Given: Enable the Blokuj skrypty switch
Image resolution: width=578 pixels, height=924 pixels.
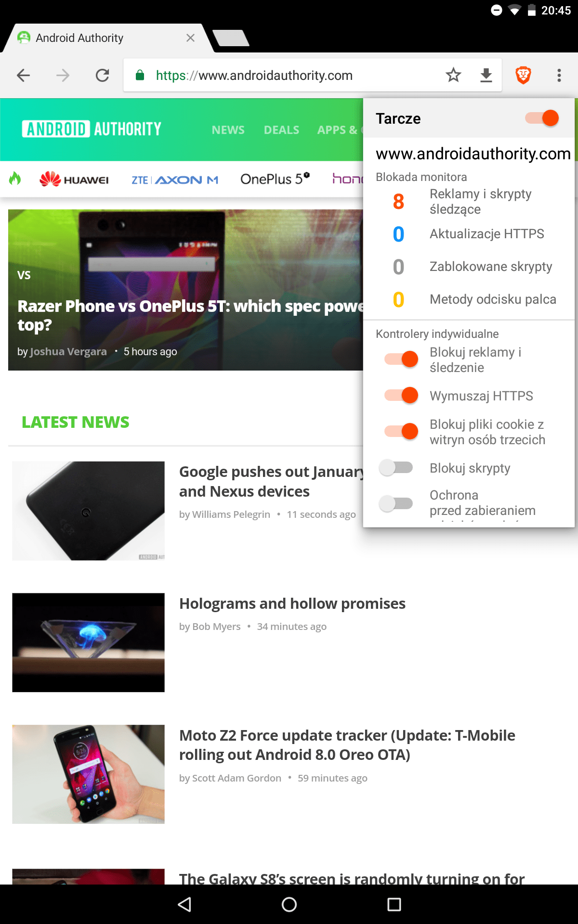Looking at the screenshot, I should point(396,468).
